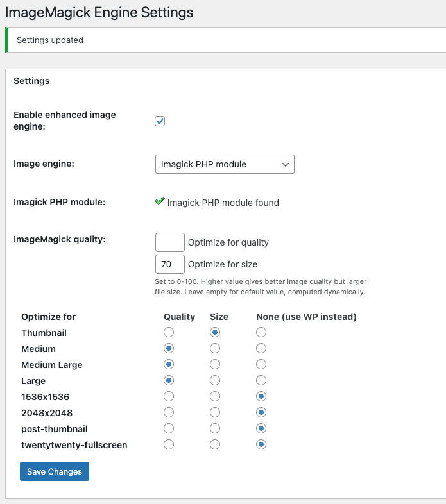Image resolution: width=446 pixels, height=504 pixels.
Task: Set post-thumbnail to Quality
Action: [169, 428]
